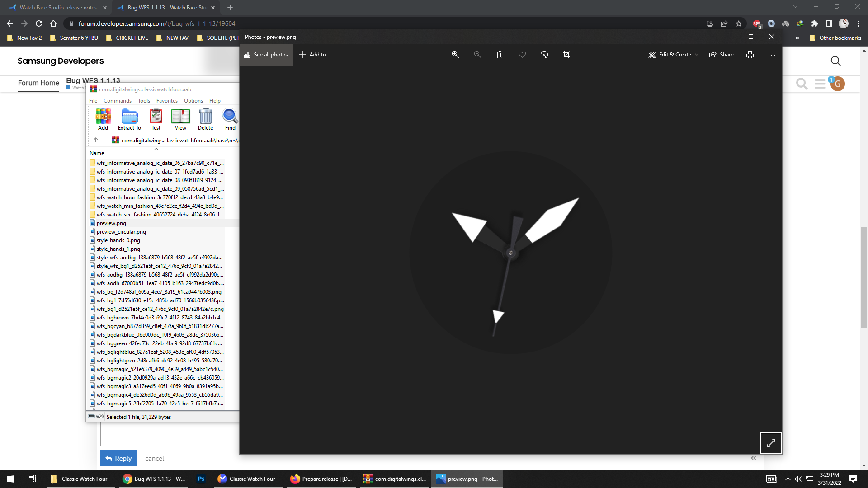Screen dimensions: 868x488
Task: Open Photoshop from the taskbar
Action: click(201, 479)
